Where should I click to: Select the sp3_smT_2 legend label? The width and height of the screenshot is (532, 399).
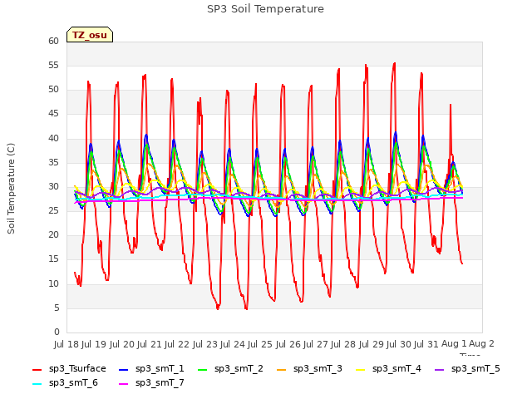click(239, 369)
